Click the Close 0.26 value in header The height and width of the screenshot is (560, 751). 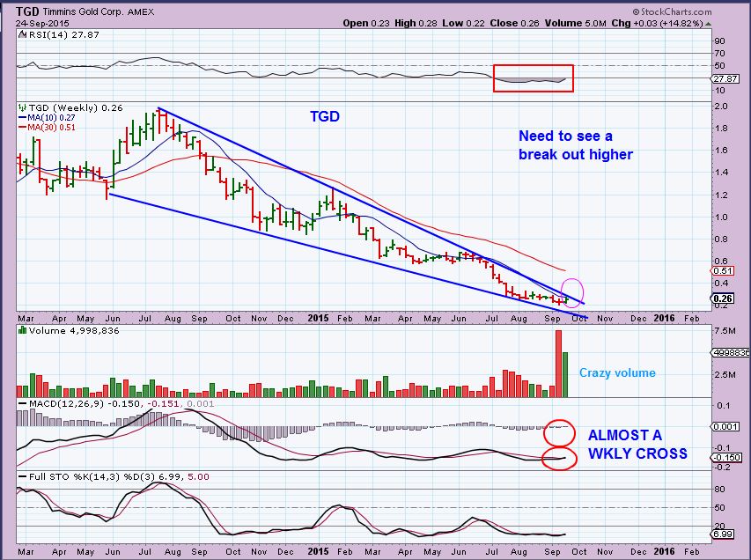(x=514, y=23)
